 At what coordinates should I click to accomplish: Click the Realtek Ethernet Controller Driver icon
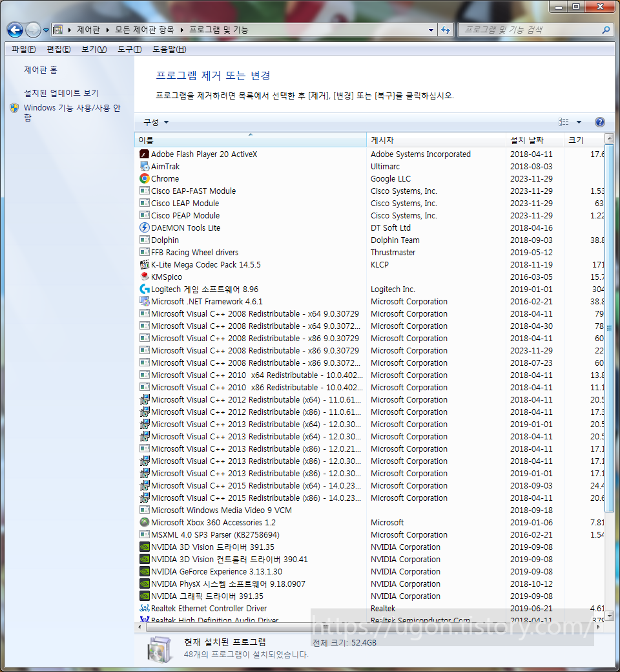point(145,608)
